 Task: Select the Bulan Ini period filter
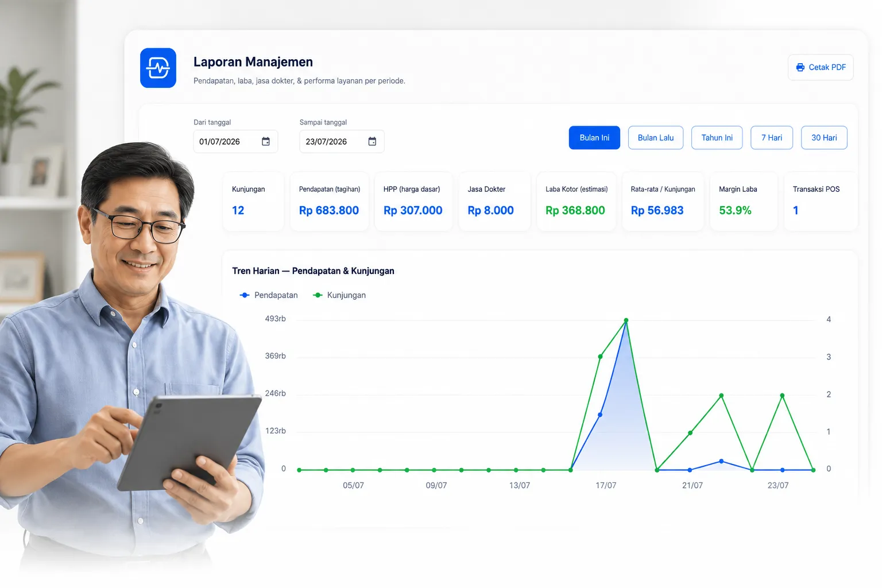(x=594, y=138)
